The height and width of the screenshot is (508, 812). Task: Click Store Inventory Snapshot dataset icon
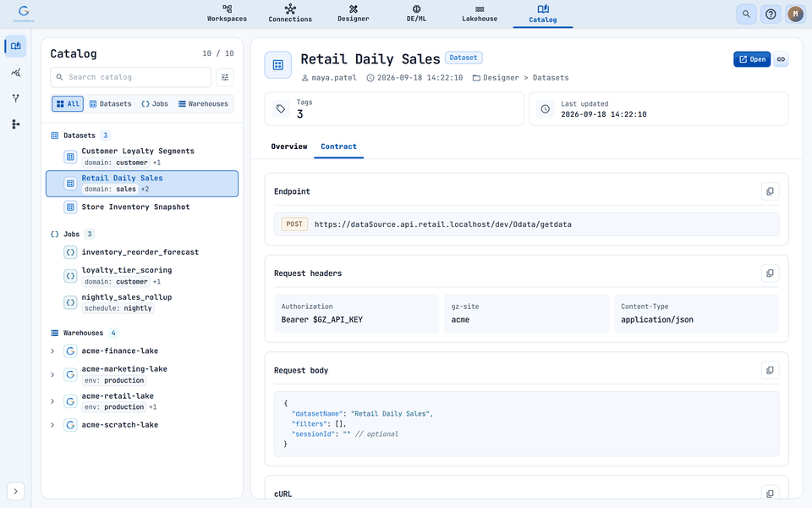coord(70,207)
